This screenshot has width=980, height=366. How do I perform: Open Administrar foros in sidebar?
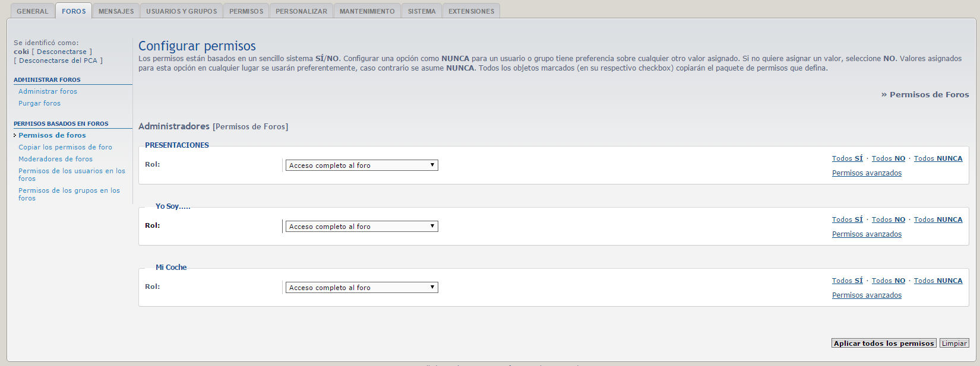(48, 91)
